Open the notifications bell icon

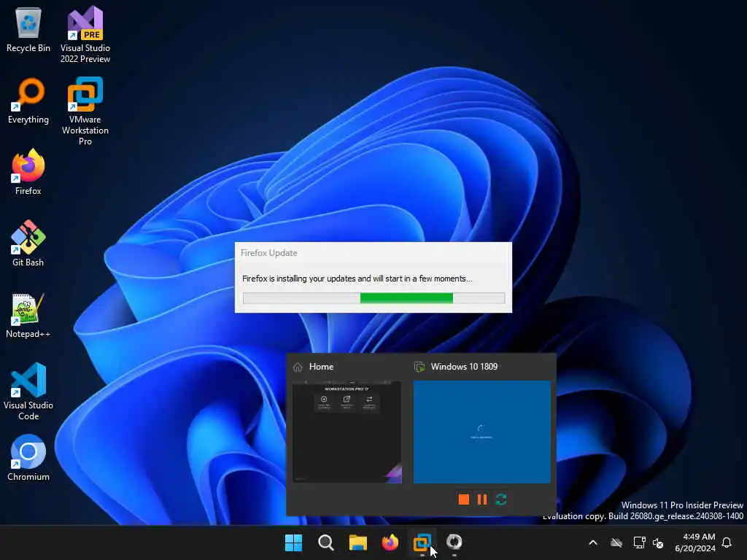pyautogui.click(x=727, y=542)
